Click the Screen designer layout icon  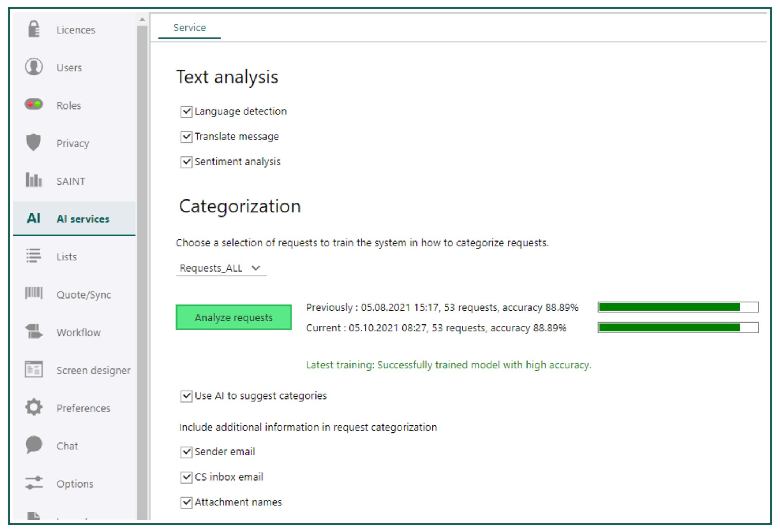click(x=34, y=369)
